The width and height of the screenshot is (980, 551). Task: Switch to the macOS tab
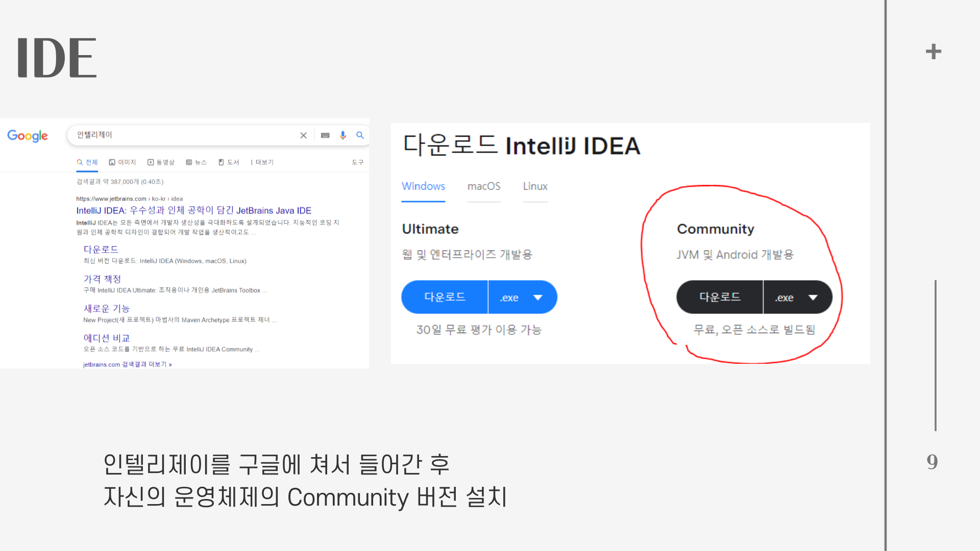coord(484,186)
